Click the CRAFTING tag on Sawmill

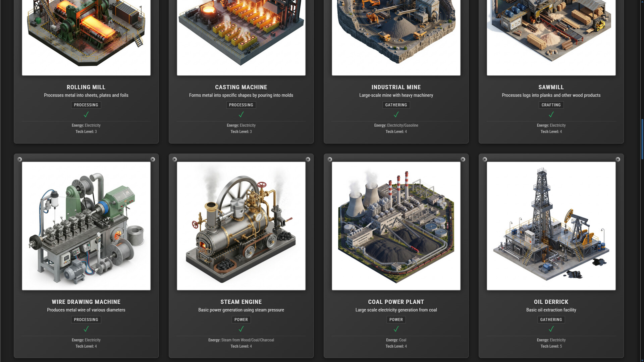[551, 105]
